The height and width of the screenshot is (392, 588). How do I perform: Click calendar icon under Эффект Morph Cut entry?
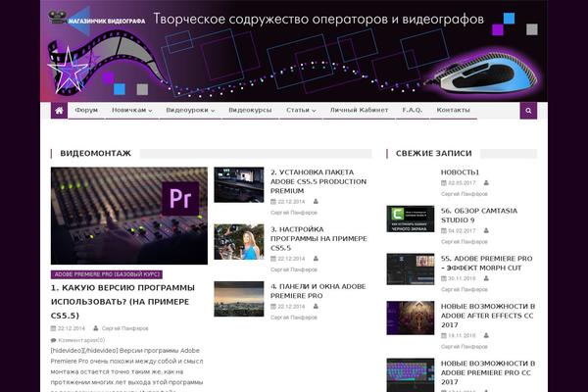pyautogui.click(x=444, y=278)
